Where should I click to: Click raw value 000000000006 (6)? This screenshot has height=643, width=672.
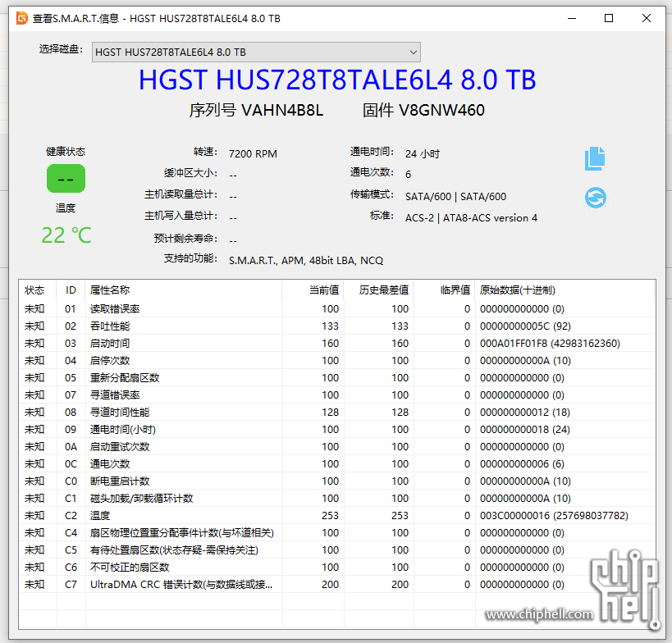[x=522, y=464]
